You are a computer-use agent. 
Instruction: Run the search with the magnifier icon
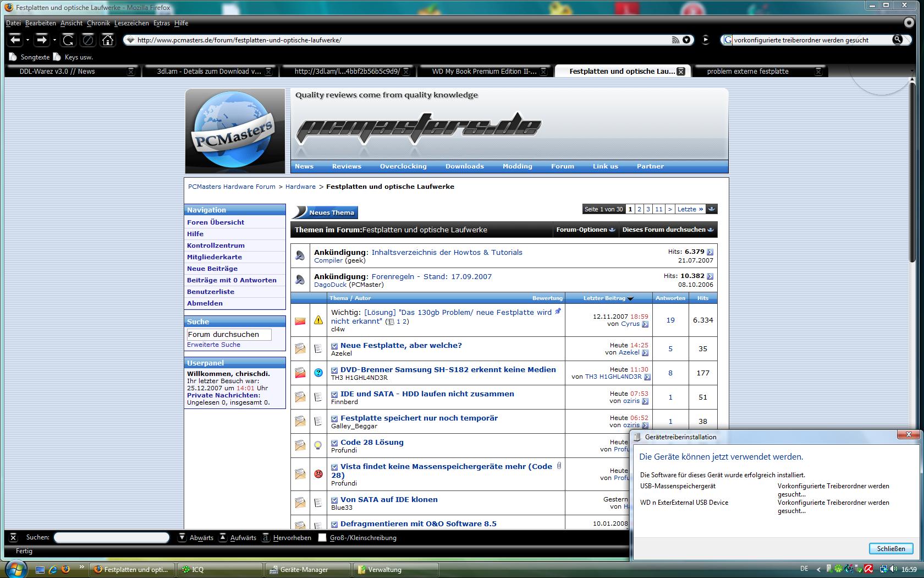897,40
